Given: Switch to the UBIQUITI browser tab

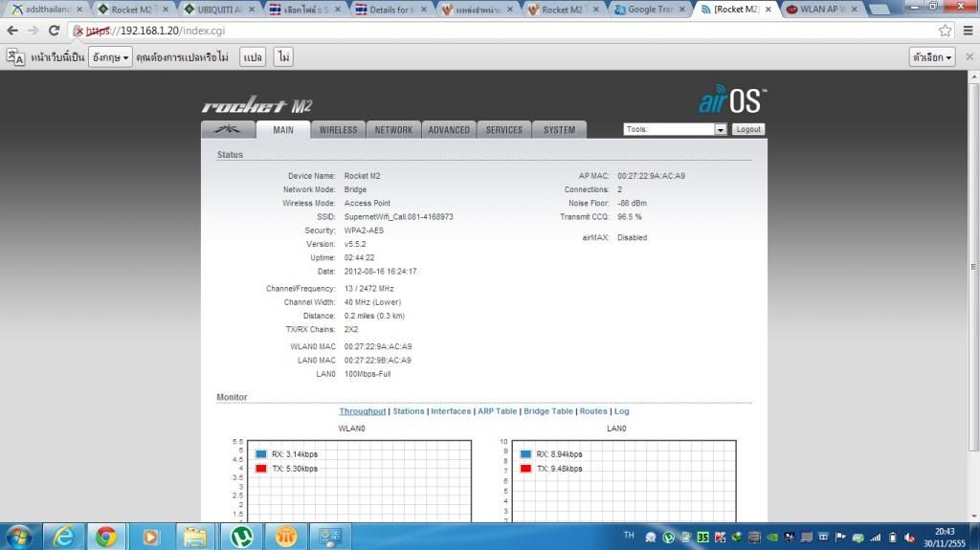Looking at the screenshot, I should point(220,10).
